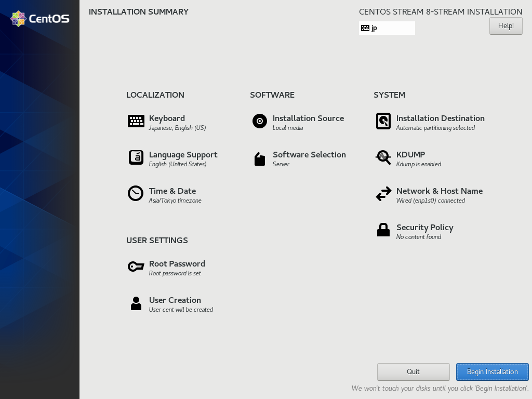Open the "Software Selection" label
The height and width of the screenshot is (399, 532).
coord(310,155)
